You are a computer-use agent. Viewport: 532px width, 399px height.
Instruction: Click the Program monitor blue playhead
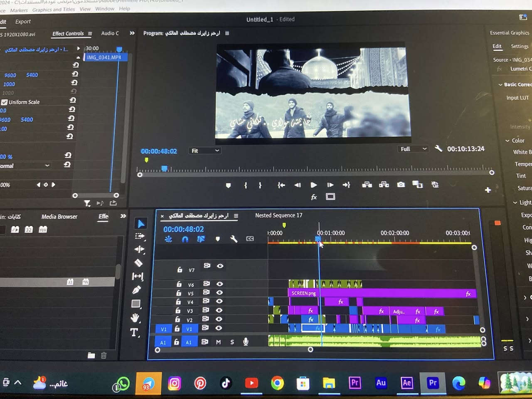[x=165, y=168]
